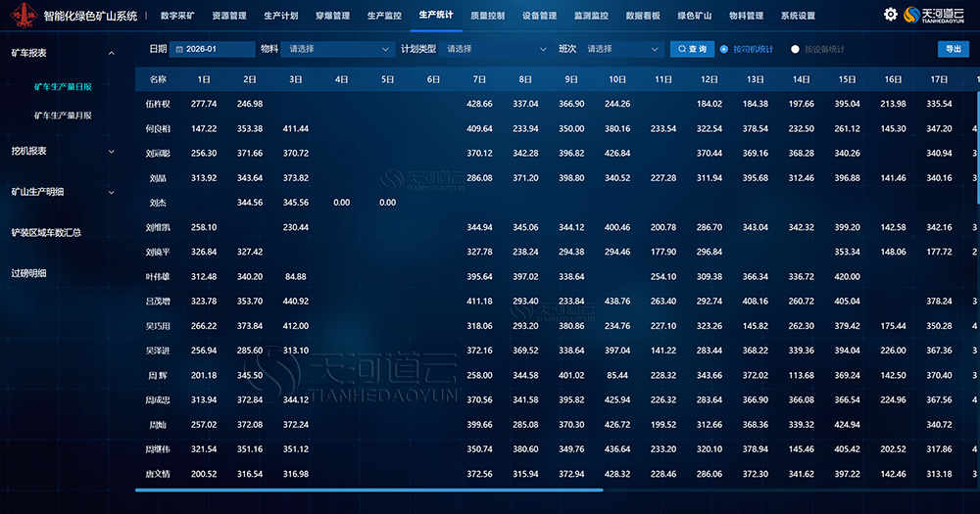Open 生产计划 top menu

(x=281, y=16)
